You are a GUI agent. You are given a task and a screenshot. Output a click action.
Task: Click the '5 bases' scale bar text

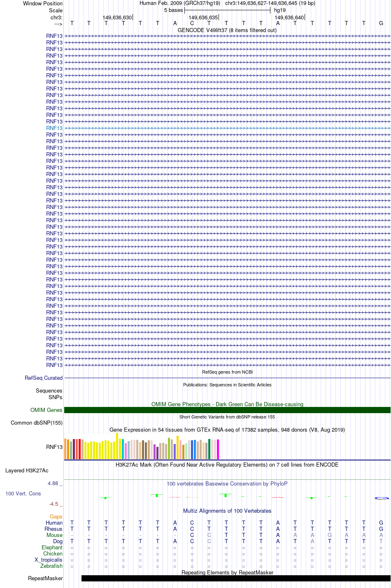point(173,10)
